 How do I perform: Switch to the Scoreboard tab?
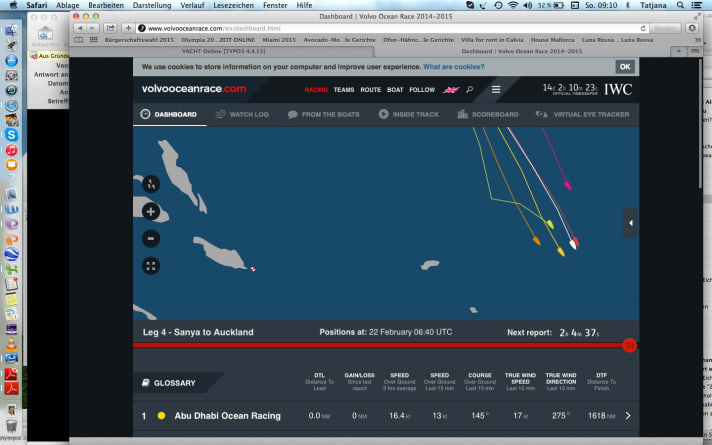pyautogui.click(x=488, y=114)
